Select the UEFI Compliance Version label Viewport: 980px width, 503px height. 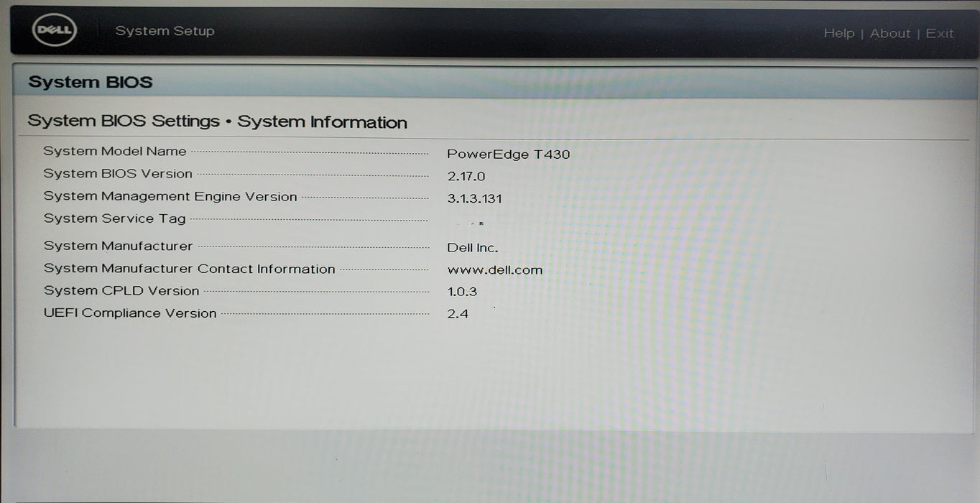[130, 313]
